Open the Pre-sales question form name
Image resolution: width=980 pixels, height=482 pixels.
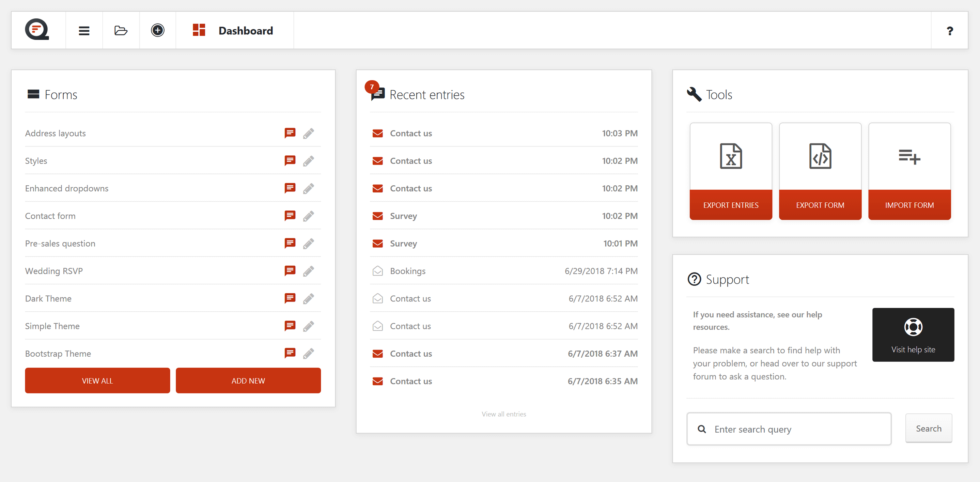[60, 243]
